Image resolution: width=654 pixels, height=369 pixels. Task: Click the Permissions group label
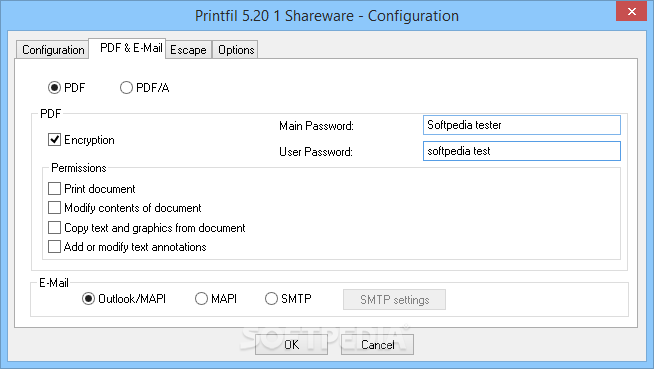[79, 168]
